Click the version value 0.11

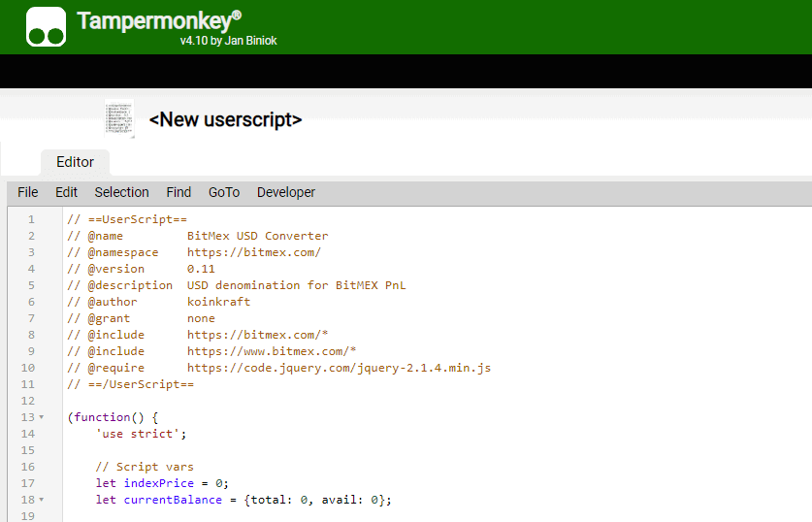(x=201, y=269)
